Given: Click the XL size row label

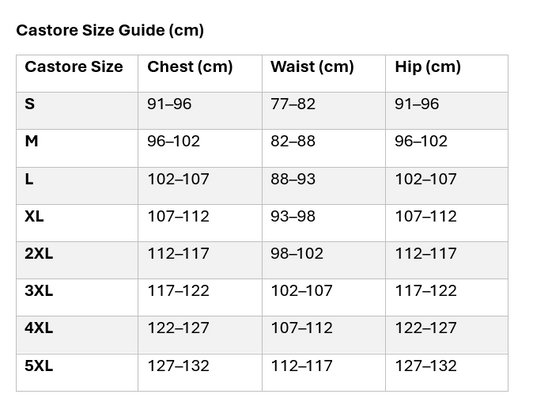Looking at the screenshot, I should point(34,216).
